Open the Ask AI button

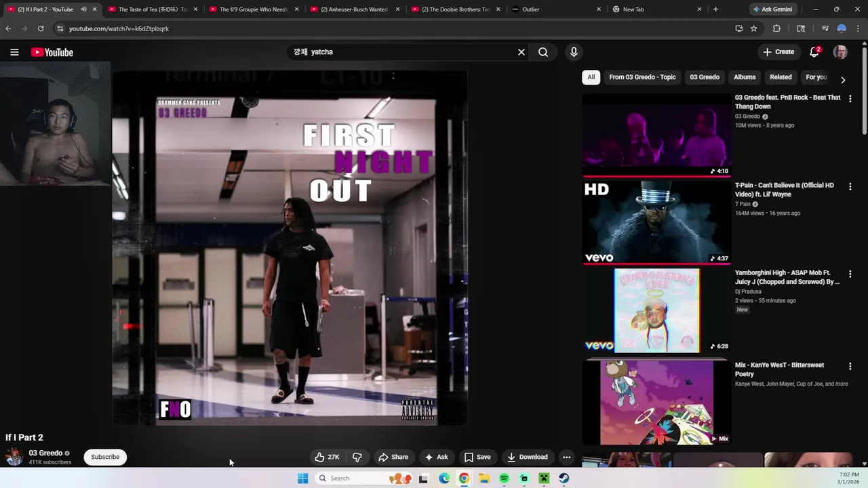click(436, 457)
